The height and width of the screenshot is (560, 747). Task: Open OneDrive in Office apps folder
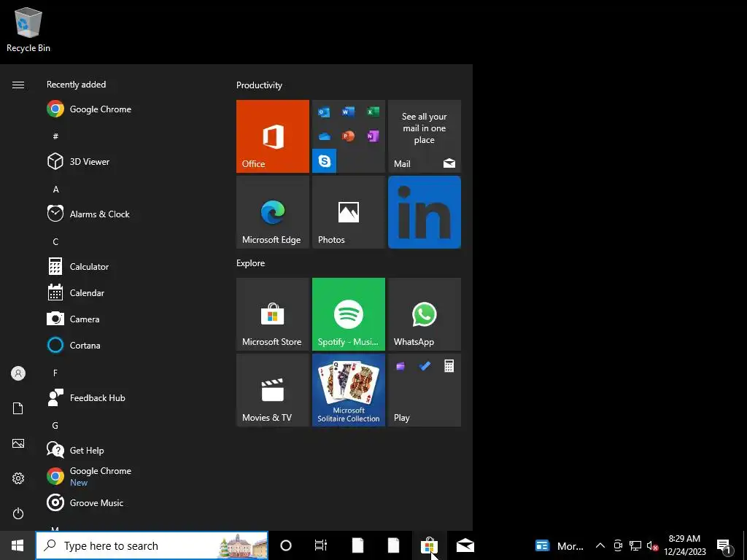coord(324,136)
